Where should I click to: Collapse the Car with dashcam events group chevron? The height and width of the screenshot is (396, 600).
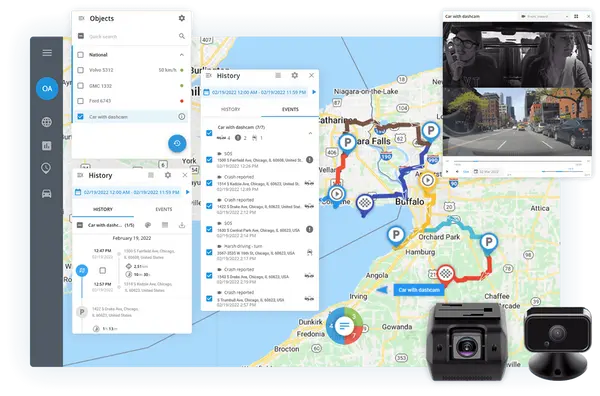pos(310,133)
